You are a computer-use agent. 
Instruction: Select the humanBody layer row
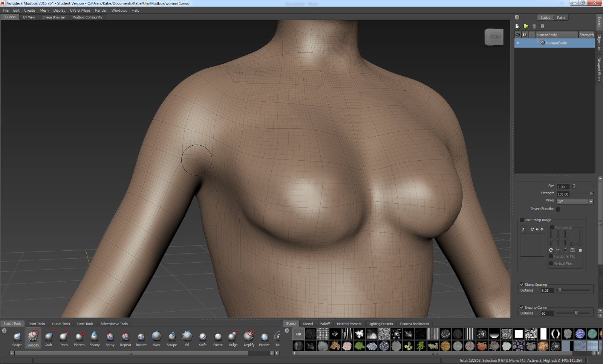point(555,43)
